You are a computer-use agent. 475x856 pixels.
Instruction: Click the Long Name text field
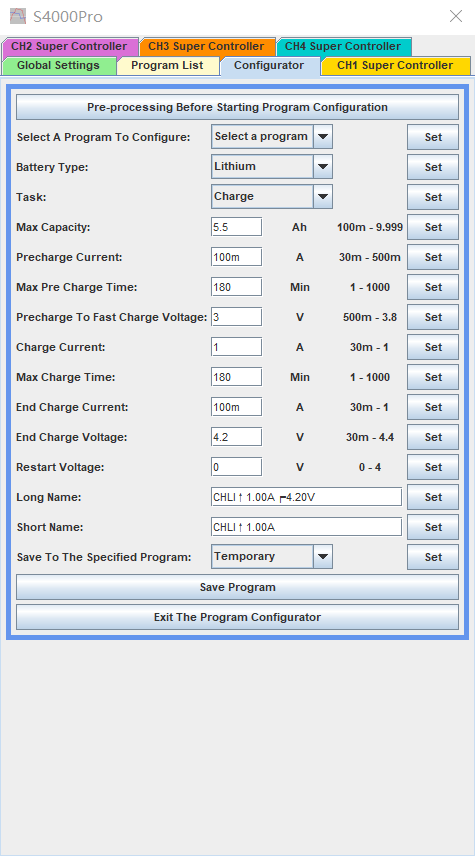click(306, 497)
